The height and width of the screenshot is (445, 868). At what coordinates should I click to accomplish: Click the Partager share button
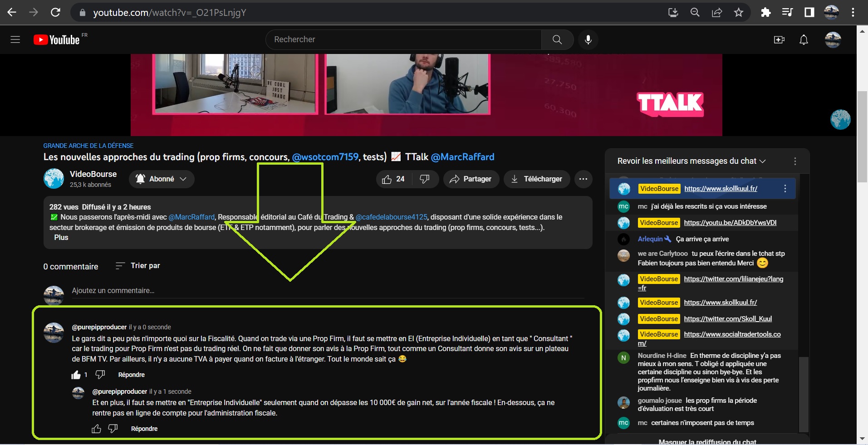(471, 179)
